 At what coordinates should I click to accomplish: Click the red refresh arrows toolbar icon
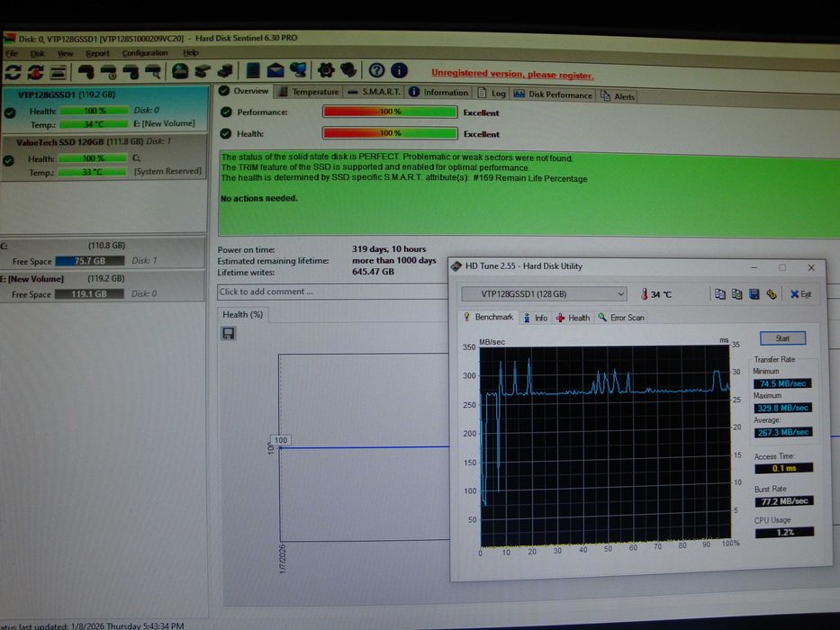pyautogui.click(x=35, y=71)
